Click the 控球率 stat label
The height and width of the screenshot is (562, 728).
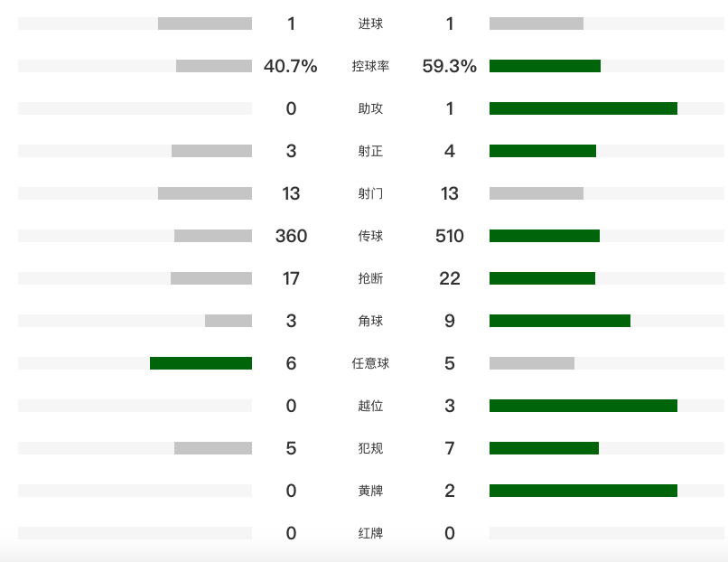tap(370, 66)
